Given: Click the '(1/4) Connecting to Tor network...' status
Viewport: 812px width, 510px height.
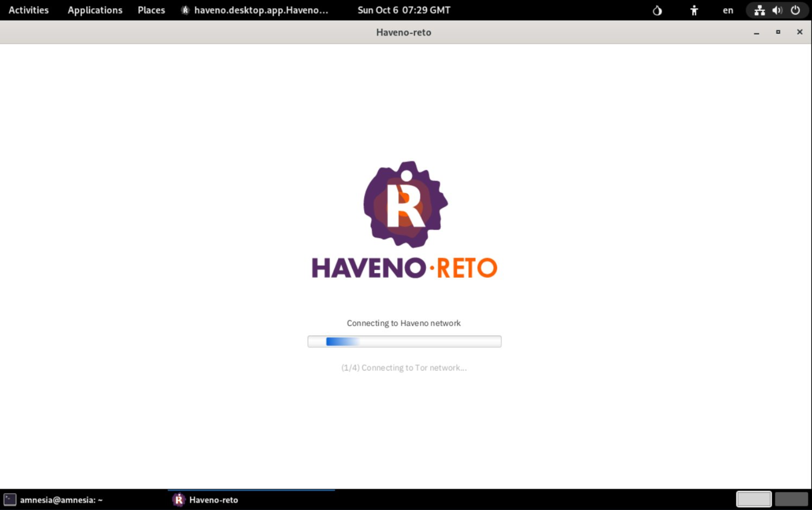Looking at the screenshot, I should 403,367.
